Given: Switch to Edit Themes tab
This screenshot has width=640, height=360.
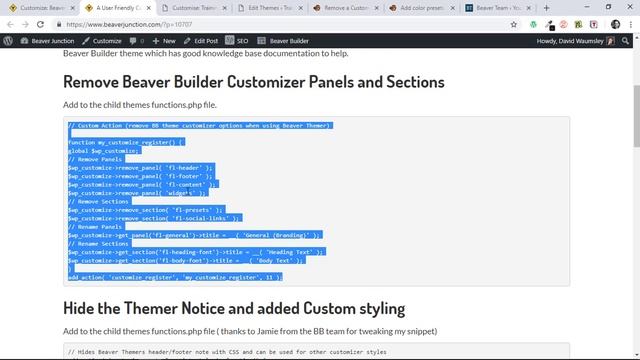Looking at the screenshot, I should click(x=270, y=8).
